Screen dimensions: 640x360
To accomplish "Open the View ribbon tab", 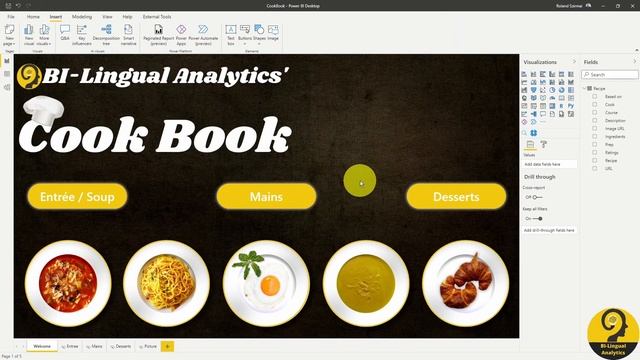I will (x=107, y=17).
